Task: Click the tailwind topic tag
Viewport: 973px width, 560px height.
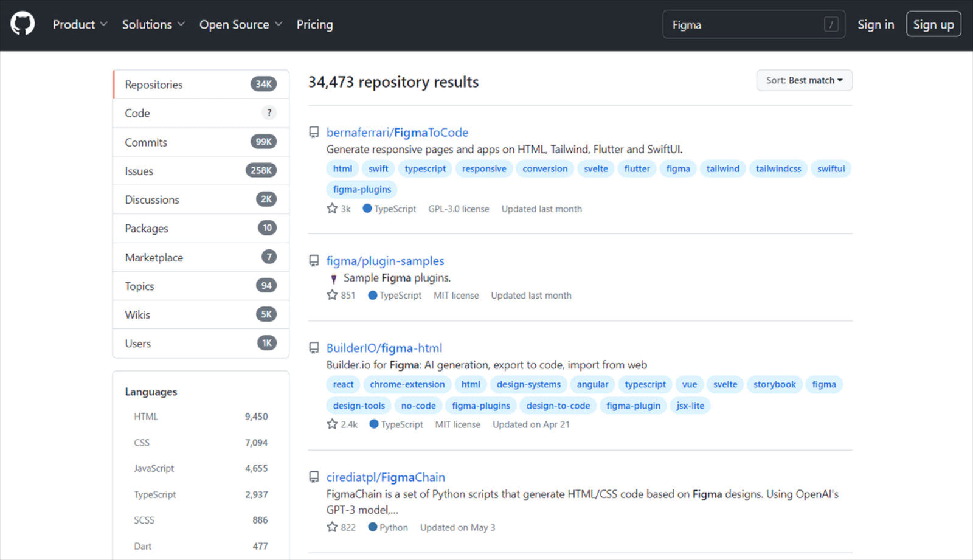Action: 723,168
